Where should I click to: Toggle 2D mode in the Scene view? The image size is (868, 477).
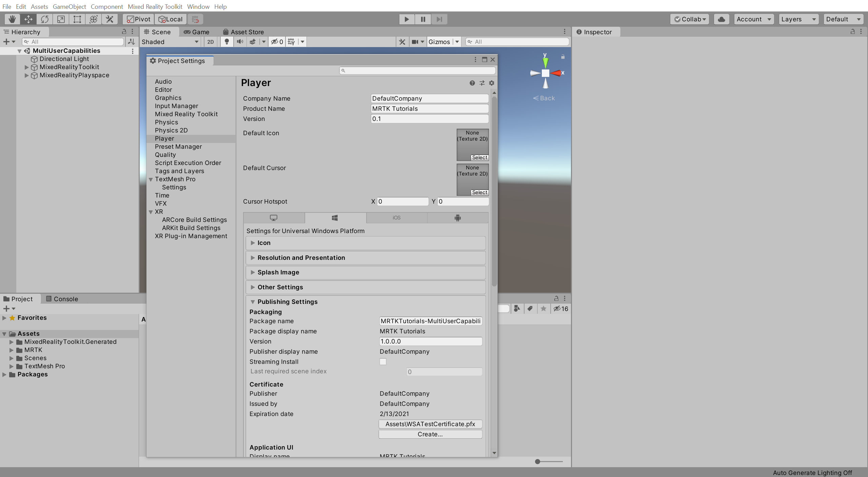click(210, 42)
